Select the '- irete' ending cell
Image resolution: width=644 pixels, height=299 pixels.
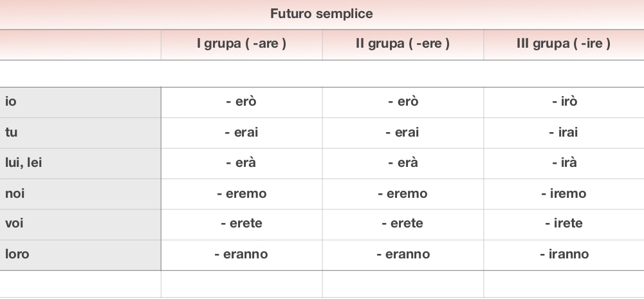tap(564, 224)
